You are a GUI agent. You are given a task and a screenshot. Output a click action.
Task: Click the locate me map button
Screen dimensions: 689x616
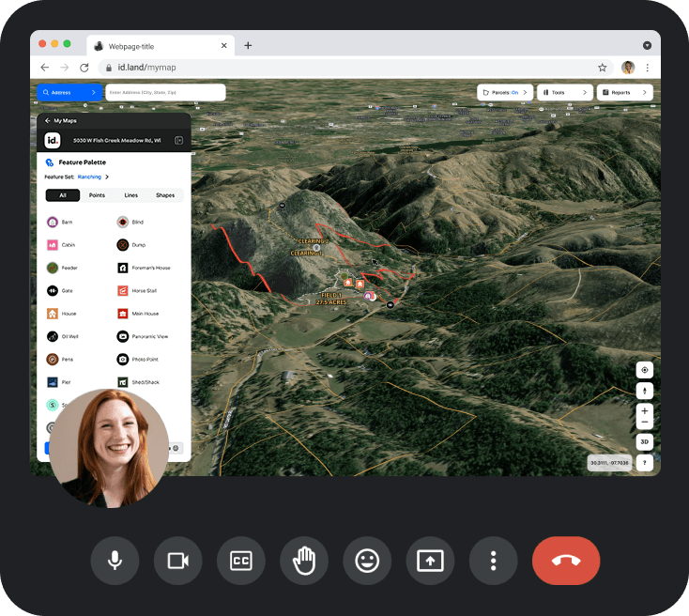coord(645,370)
